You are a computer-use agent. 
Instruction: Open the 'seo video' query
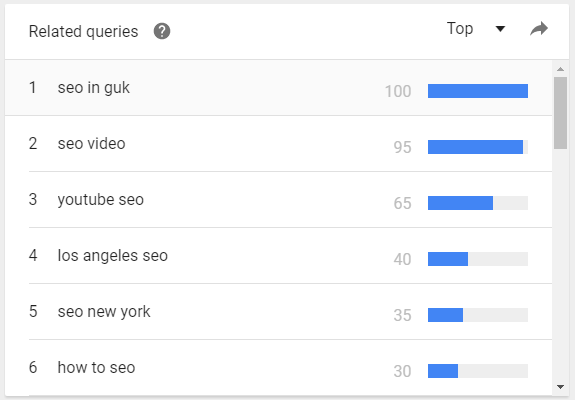tap(91, 144)
